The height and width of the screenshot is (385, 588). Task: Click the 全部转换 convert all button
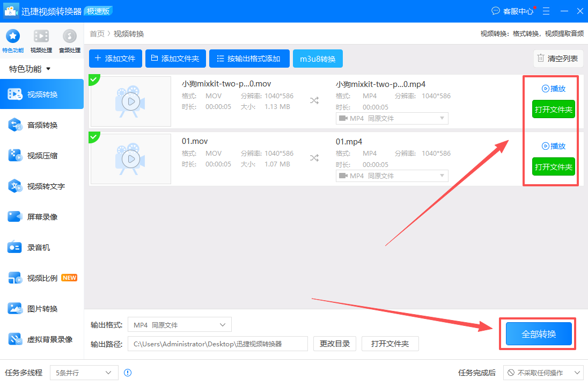(538, 333)
